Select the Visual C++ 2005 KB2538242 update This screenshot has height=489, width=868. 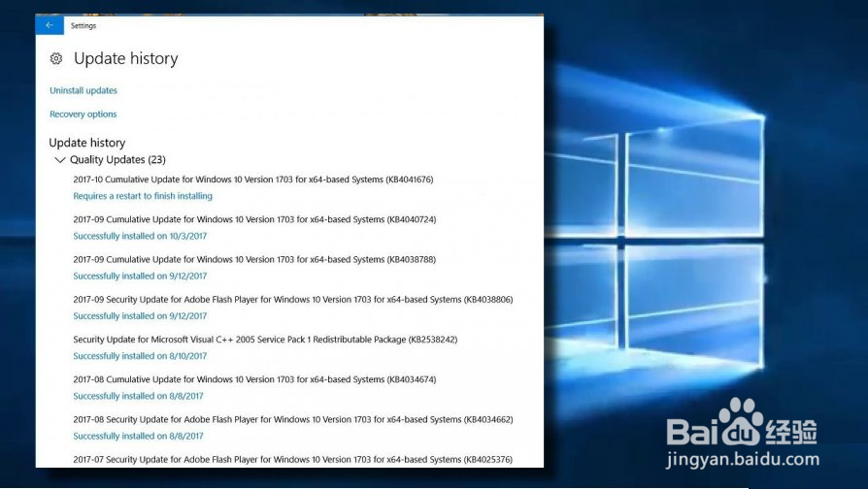point(265,340)
